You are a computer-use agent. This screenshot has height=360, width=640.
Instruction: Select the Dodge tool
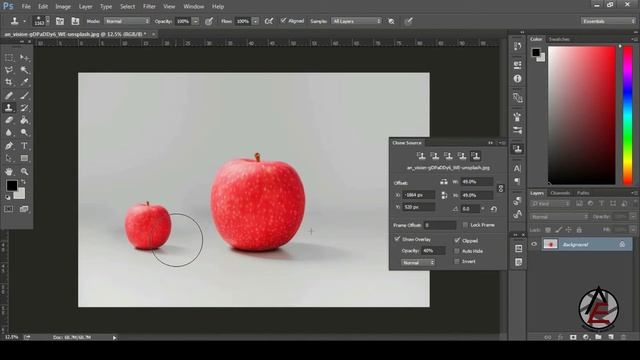(24, 133)
